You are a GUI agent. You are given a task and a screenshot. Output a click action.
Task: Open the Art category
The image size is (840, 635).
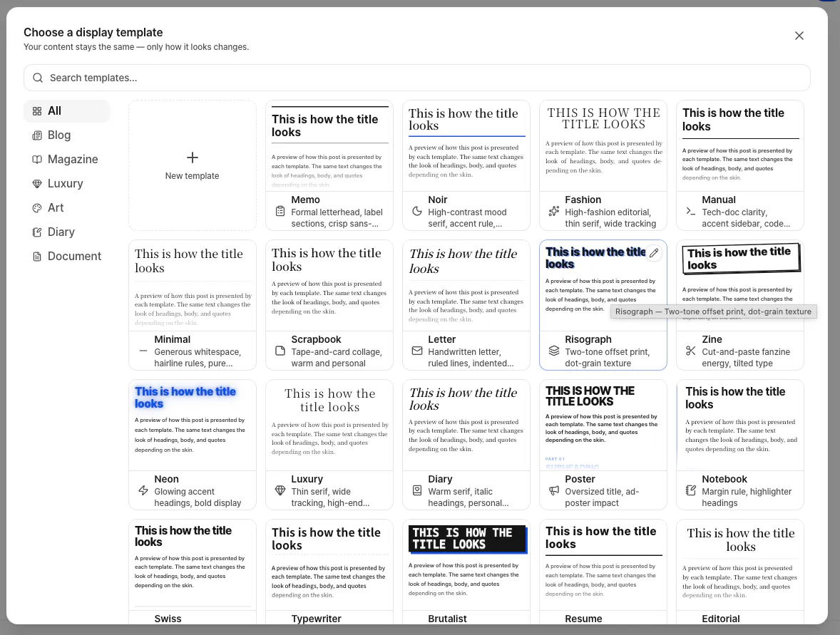pos(66,207)
